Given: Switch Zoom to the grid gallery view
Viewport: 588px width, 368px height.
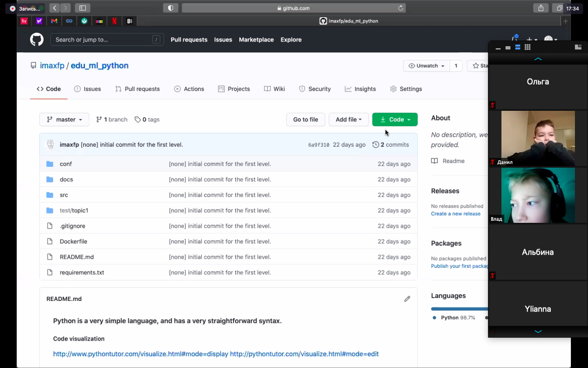Looking at the screenshot, I should pos(528,47).
